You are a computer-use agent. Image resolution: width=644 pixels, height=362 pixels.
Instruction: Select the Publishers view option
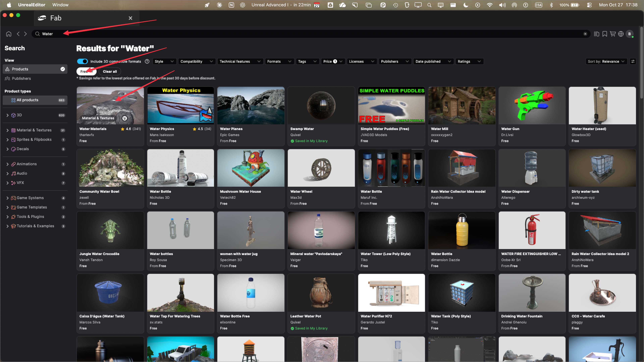click(x=35, y=78)
